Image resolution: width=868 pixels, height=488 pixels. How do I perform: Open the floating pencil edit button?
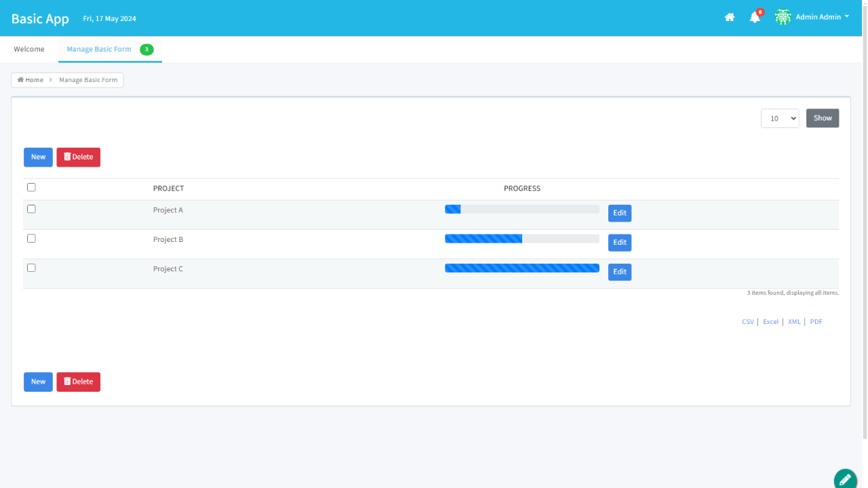coord(845,479)
